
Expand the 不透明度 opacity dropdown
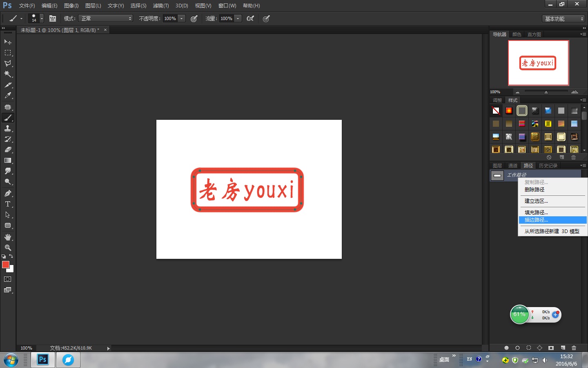coord(181,18)
